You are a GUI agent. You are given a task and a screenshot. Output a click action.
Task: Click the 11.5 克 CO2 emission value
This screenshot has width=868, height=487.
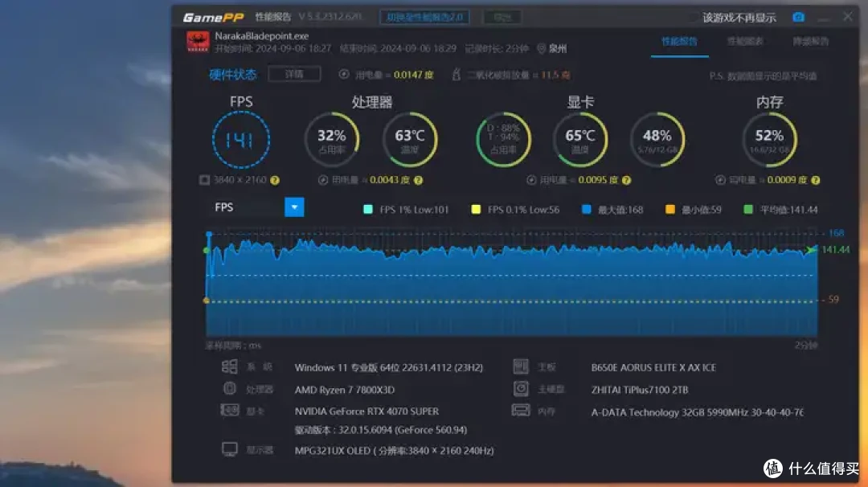point(555,75)
